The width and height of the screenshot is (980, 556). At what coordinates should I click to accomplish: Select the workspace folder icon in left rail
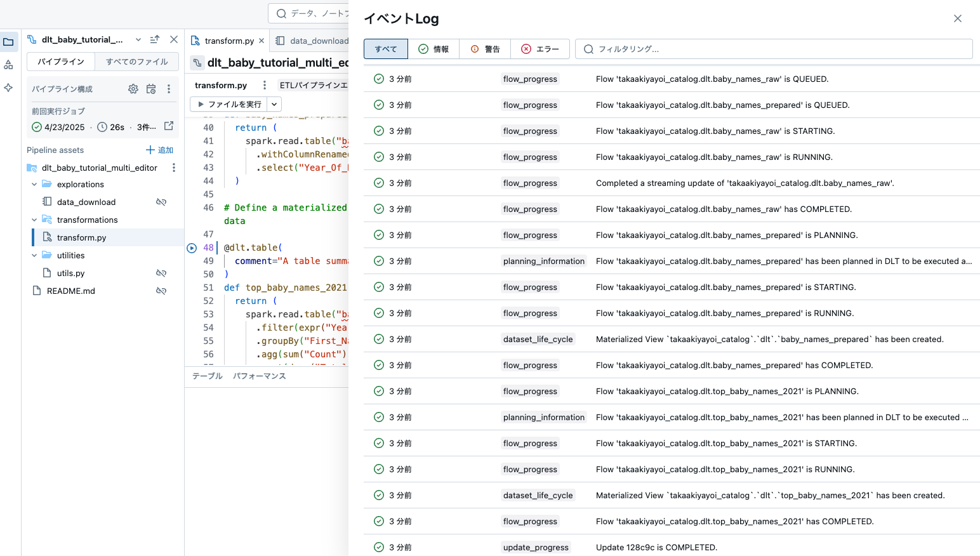point(9,42)
